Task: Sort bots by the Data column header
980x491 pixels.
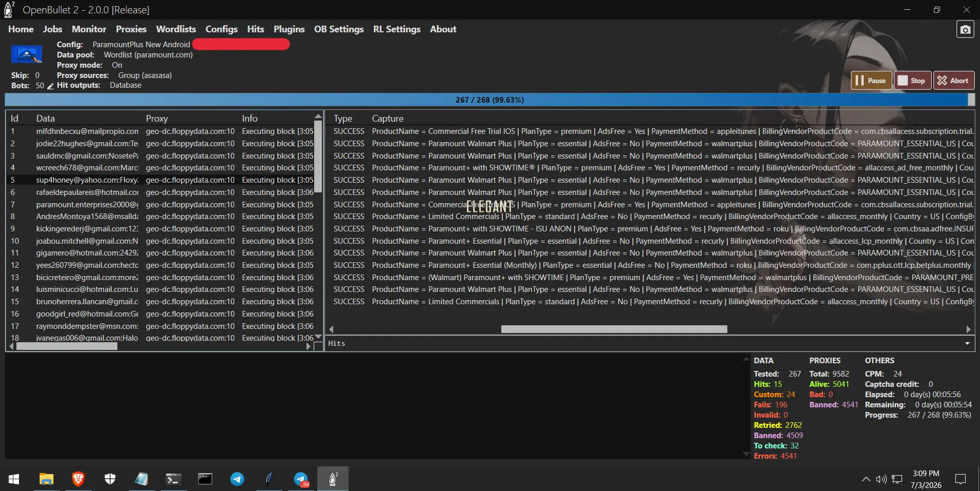Action: point(45,119)
